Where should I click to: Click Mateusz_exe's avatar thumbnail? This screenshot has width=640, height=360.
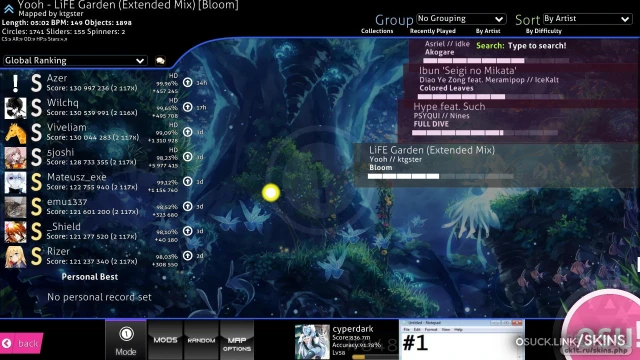tap(15, 182)
